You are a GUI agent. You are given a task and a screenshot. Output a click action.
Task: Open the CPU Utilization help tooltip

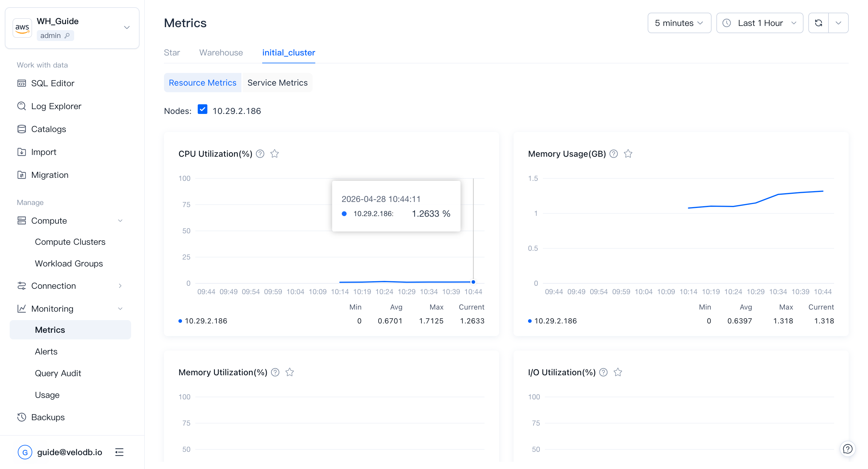pyautogui.click(x=260, y=154)
